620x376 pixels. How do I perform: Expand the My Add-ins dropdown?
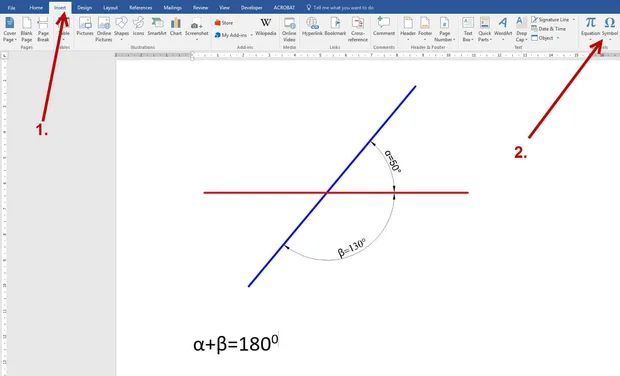251,35
